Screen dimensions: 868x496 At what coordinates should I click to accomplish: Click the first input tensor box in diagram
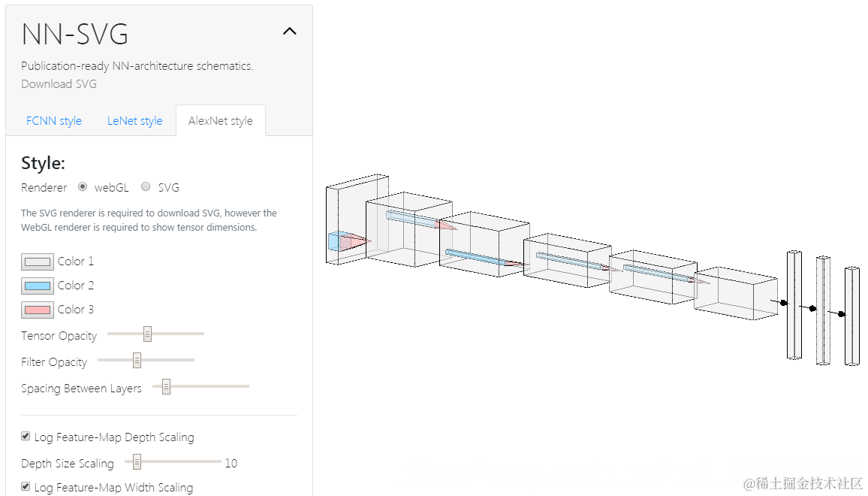357,219
